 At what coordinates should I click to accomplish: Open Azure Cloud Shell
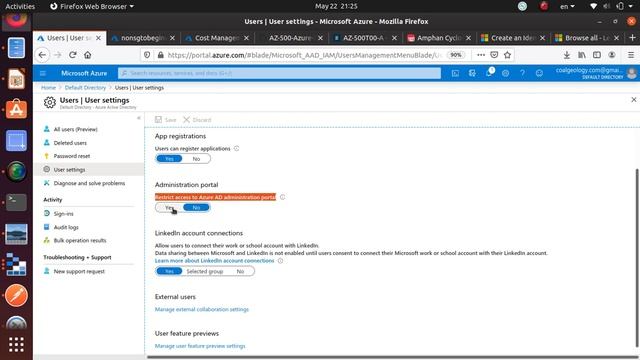pos(455,73)
